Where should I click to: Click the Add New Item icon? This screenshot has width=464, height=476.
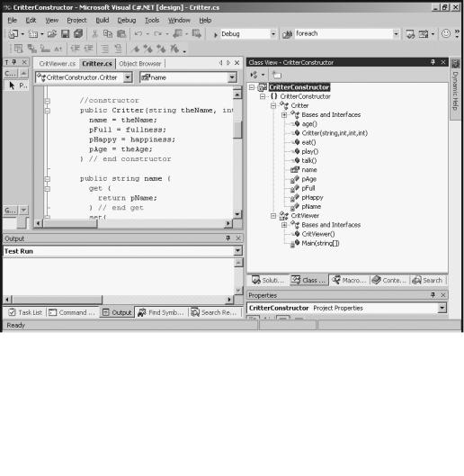pos(32,33)
